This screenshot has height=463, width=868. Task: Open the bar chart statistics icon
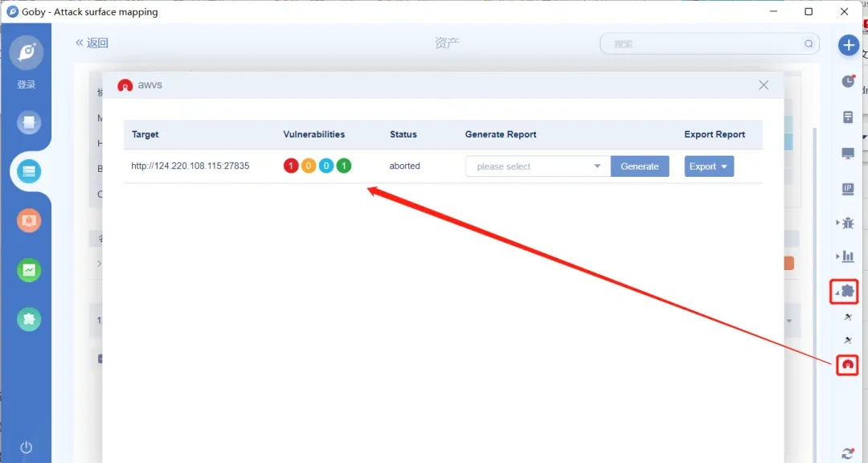(848, 256)
